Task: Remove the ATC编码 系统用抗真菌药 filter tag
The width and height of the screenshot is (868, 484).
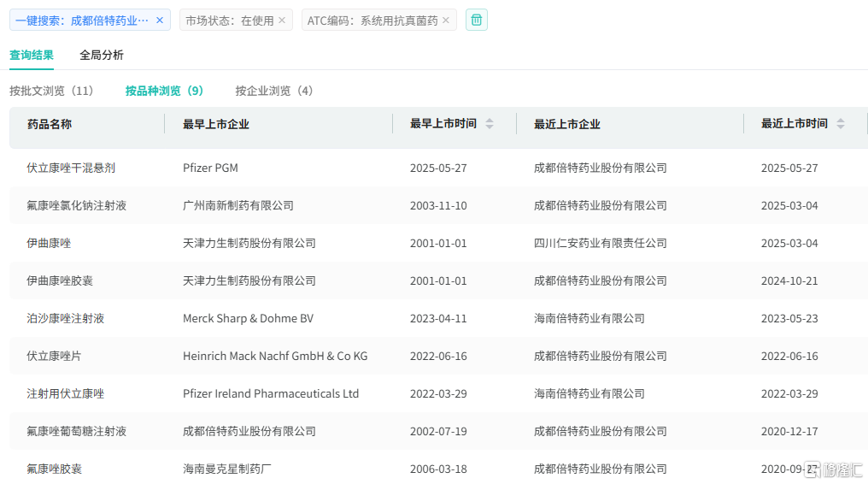Action: pyautogui.click(x=446, y=21)
